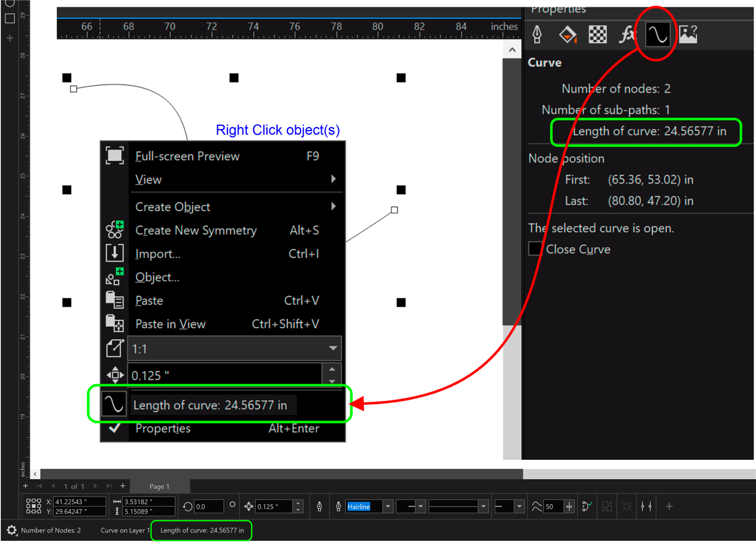This screenshot has height=545, width=756.
Task: Click the Paste in View clipboard icon
Action: click(115, 323)
